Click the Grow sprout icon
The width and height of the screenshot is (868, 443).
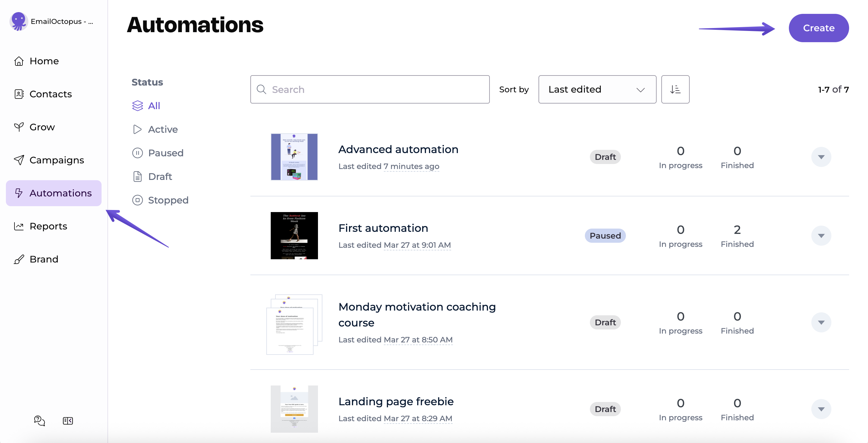19,127
